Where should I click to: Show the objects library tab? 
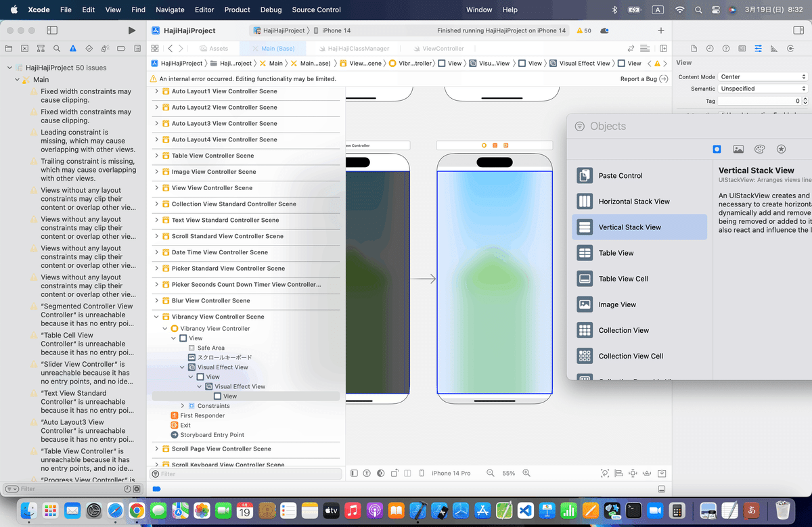coord(717,150)
